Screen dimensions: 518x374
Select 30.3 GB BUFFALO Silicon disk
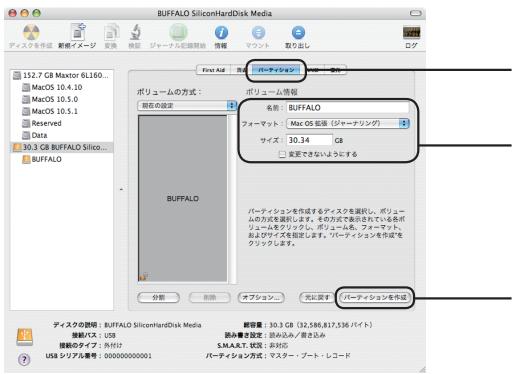point(62,147)
